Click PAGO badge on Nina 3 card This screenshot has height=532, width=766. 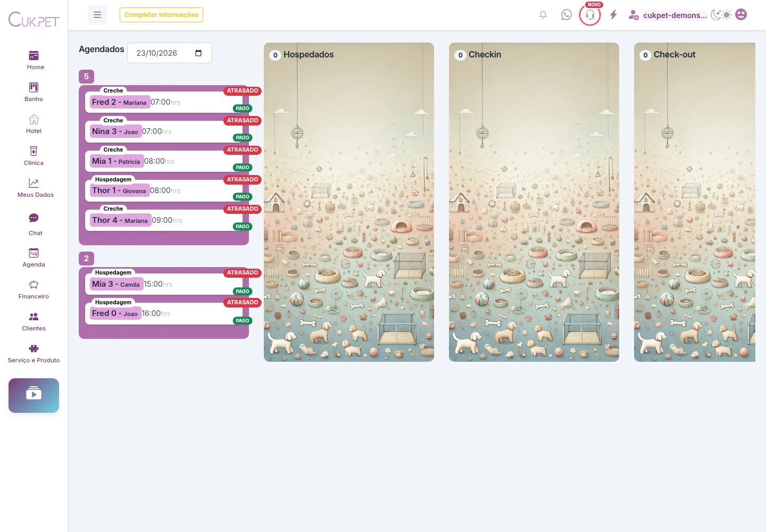pos(243,138)
